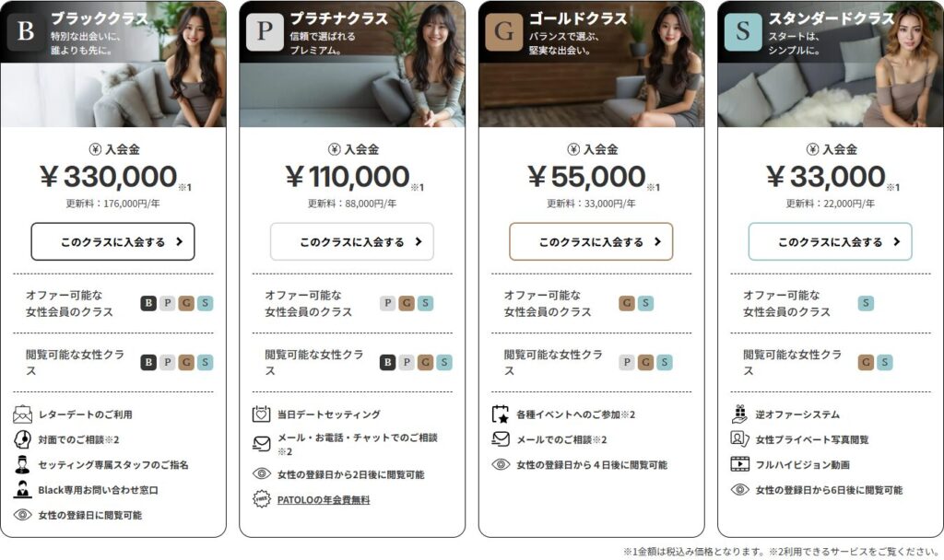Click the same-day date calendar heart icon

tap(261, 414)
